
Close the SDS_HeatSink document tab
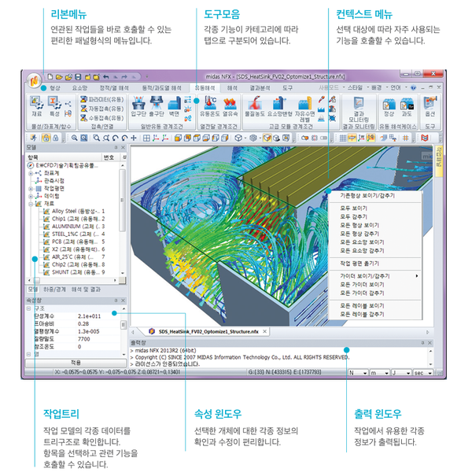264,331
